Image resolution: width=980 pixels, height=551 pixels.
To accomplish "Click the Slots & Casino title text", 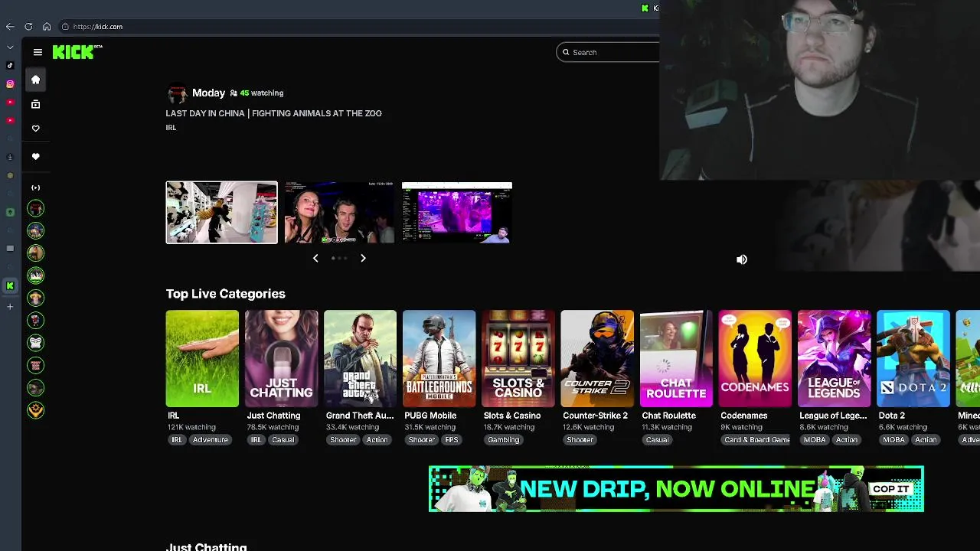I will 512,416.
